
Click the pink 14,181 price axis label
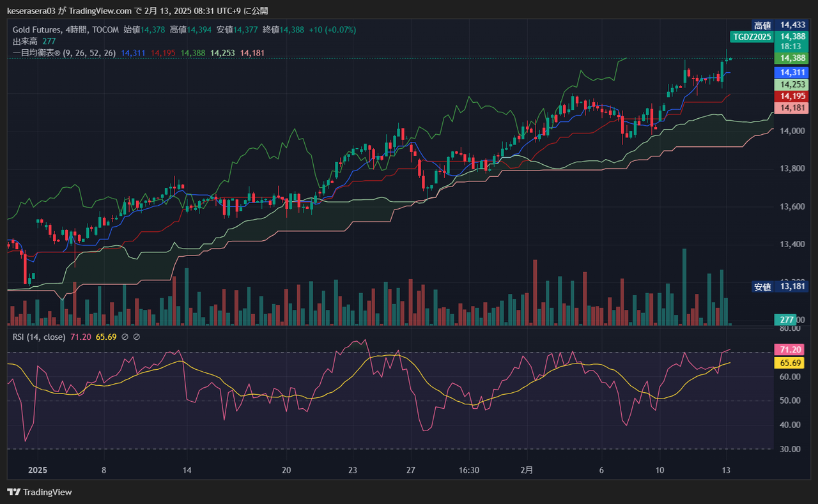coord(792,108)
